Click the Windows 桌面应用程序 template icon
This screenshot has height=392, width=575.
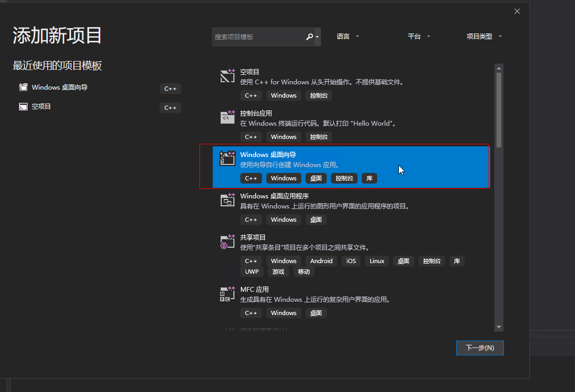[x=228, y=200]
